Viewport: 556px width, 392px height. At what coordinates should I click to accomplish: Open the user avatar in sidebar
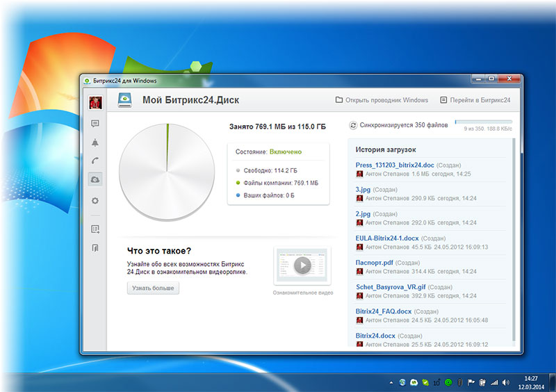point(95,103)
